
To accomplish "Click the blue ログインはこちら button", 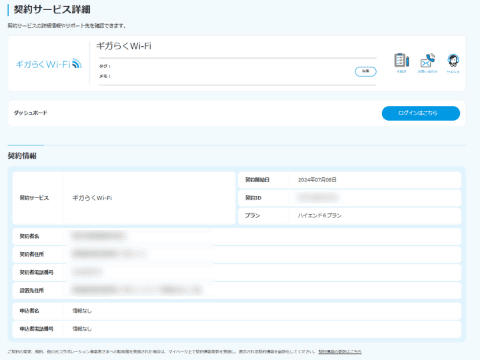I will (x=421, y=113).
